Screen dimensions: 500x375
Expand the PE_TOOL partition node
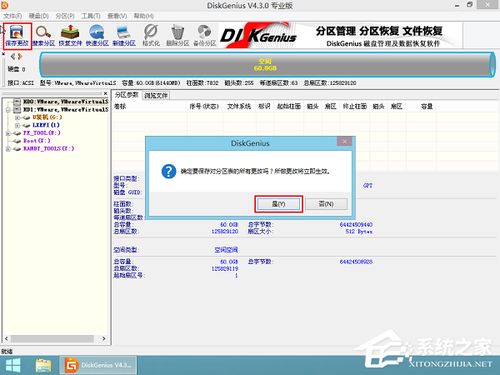click(x=8, y=133)
